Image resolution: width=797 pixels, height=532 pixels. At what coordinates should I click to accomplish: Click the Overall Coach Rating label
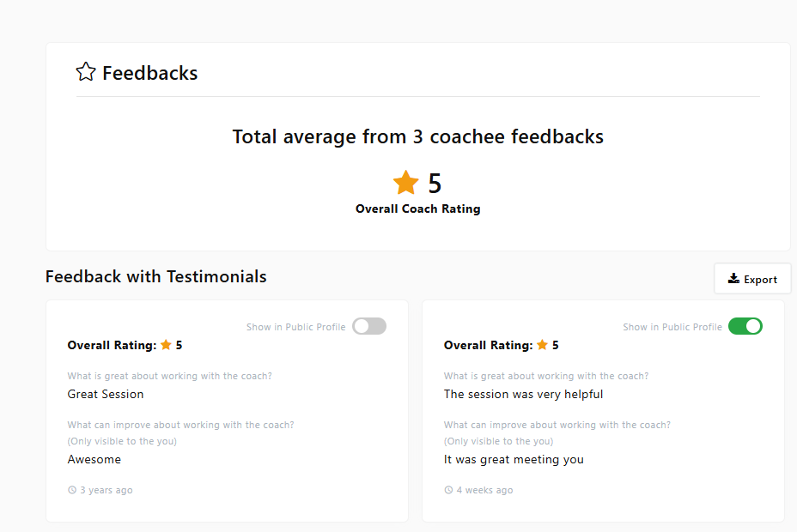417,209
